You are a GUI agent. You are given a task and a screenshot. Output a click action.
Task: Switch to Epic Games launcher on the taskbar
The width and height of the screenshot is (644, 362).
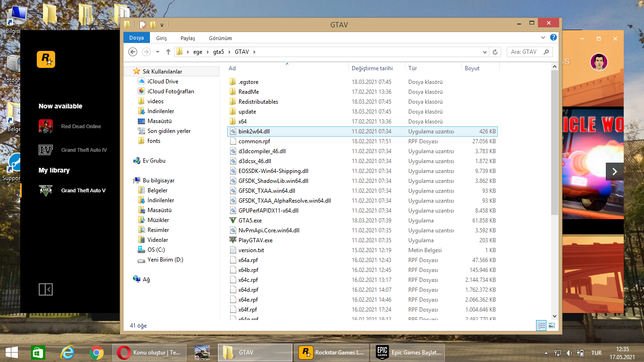(408, 353)
